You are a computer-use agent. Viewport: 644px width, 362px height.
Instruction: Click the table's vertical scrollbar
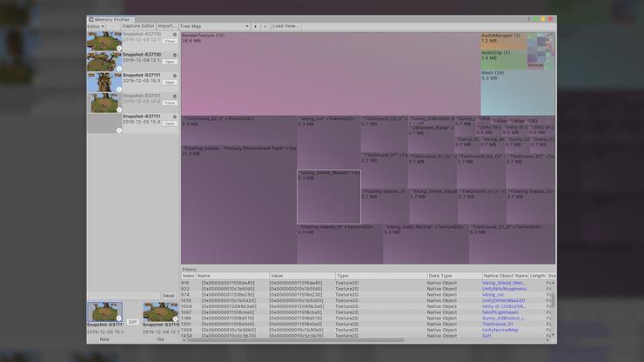tap(553, 300)
